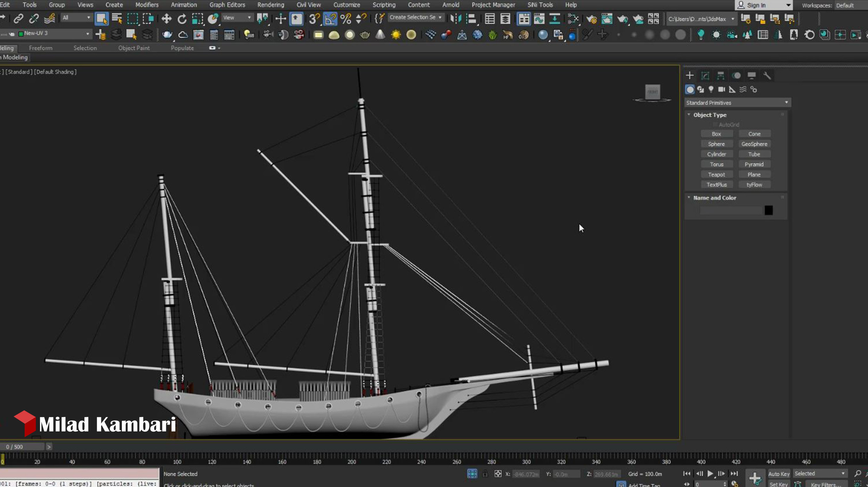Open the black object color swatch
This screenshot has width=868, height=487.
pyautogui.click(x=768, y=210)
